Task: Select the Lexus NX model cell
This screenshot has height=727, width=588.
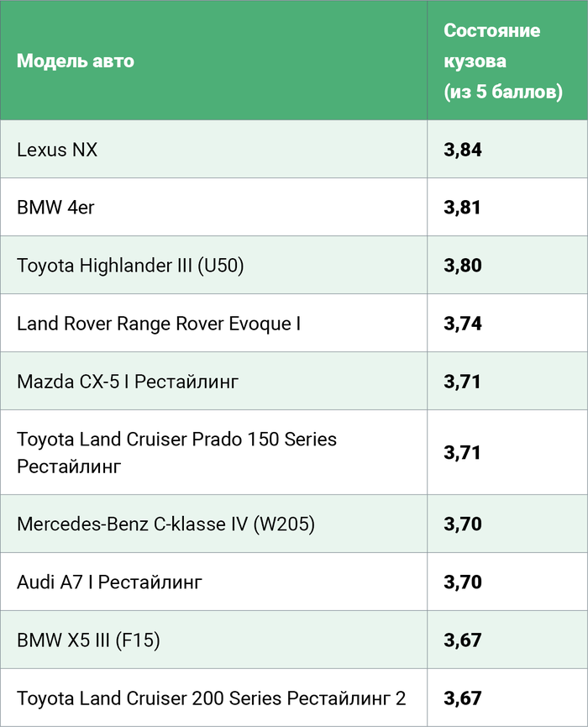Action: (x=57, y=150)
